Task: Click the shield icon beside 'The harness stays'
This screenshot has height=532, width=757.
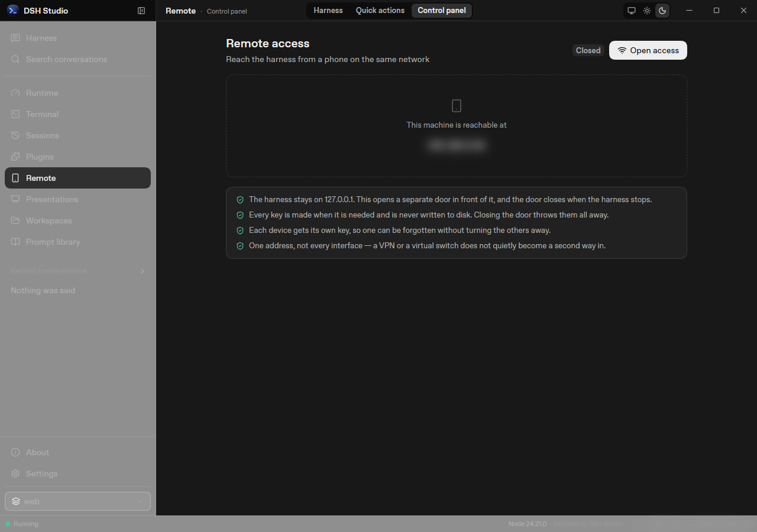Action: click(x=240, y=200)
